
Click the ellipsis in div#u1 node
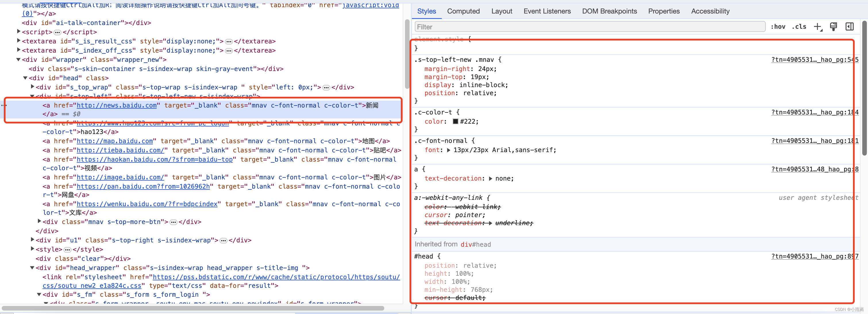point(223,240)
